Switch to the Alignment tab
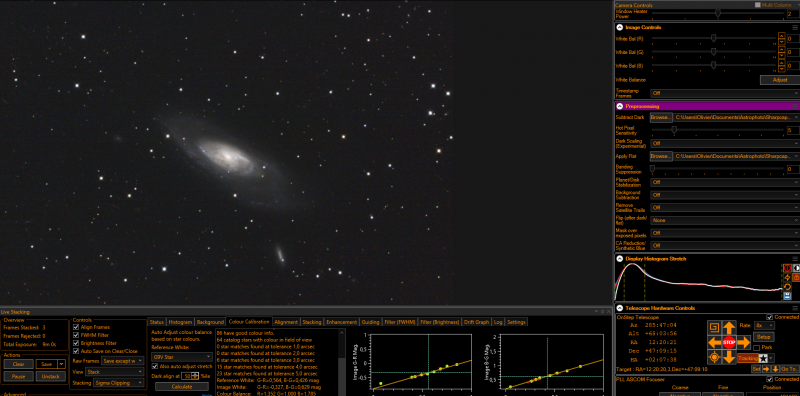 pyautogui.click(x=286, y=322)
